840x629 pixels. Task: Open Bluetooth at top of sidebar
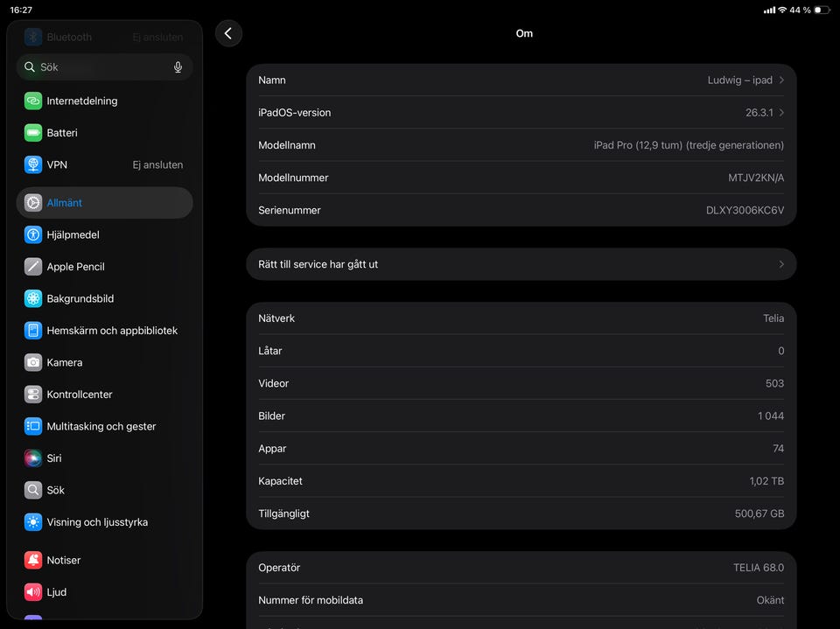click(x=104, y=37)
